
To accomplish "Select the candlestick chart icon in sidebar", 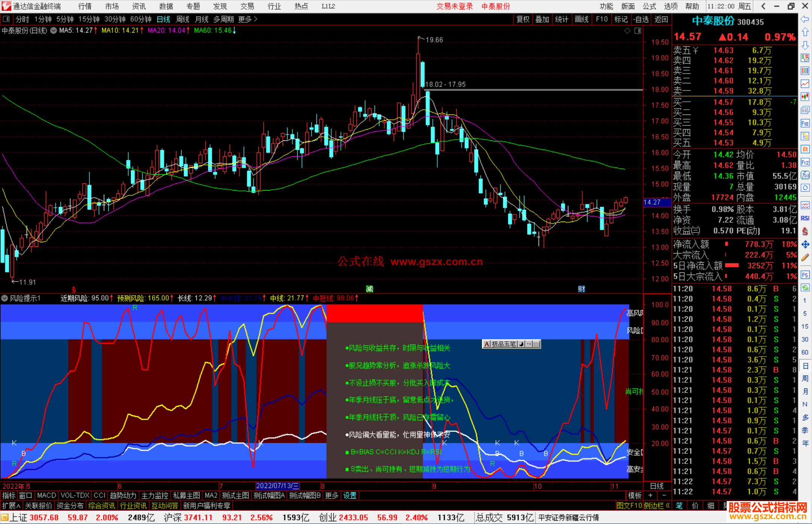I will (805, 97).
